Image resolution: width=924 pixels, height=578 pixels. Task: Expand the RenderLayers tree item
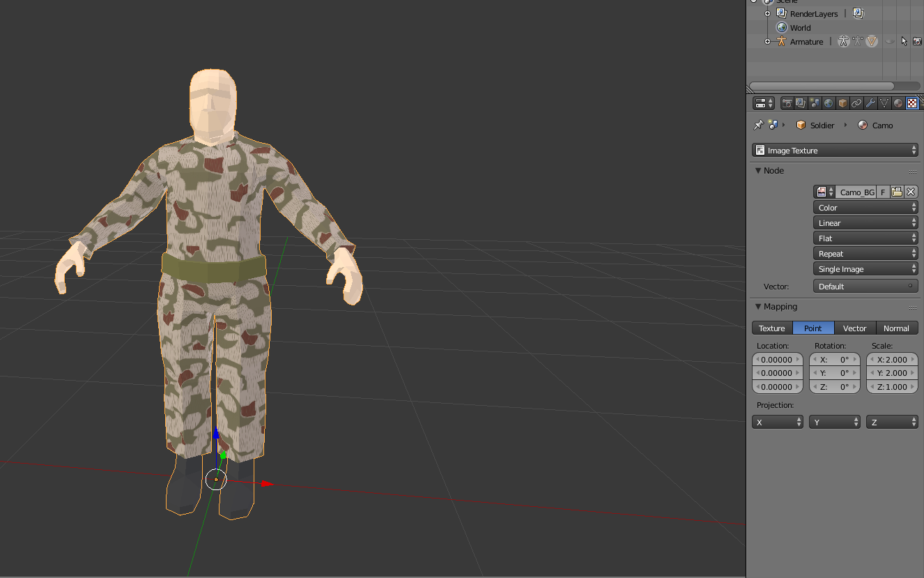tap(767, 13)
